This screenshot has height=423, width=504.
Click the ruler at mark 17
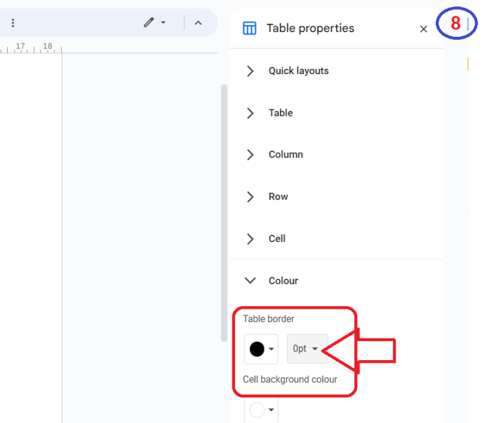coord(20,46)
